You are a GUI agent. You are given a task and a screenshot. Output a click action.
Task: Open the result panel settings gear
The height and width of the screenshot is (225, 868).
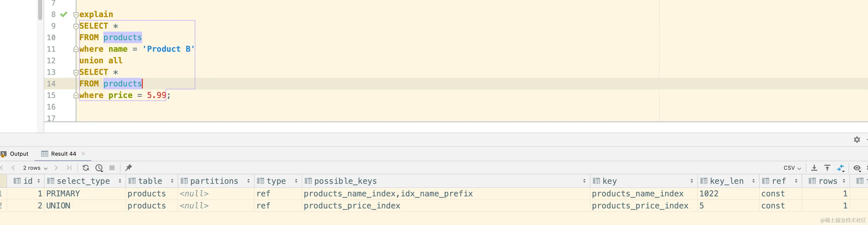coord(857,139)
